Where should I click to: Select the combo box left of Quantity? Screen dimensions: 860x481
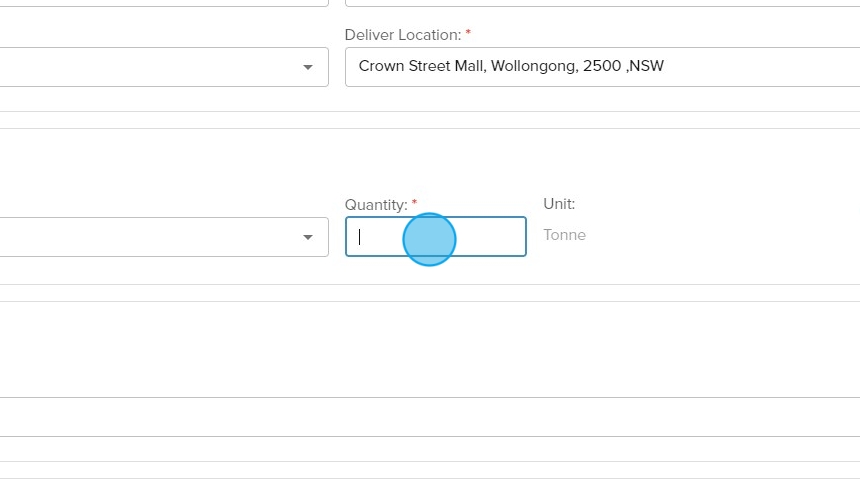(x=150, y=237)
